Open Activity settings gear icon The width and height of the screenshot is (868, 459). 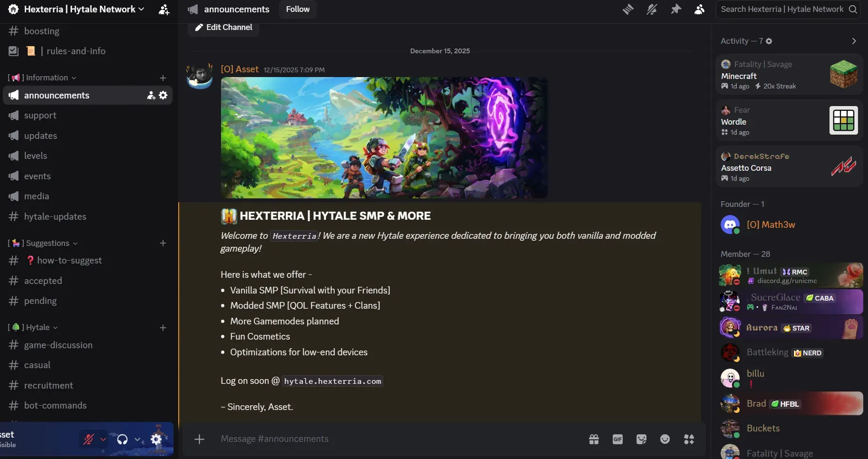click(x=769, y=41)
